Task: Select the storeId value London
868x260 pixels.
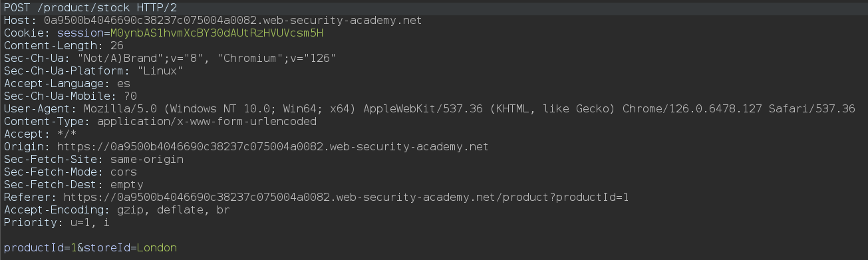Action: 156,248
